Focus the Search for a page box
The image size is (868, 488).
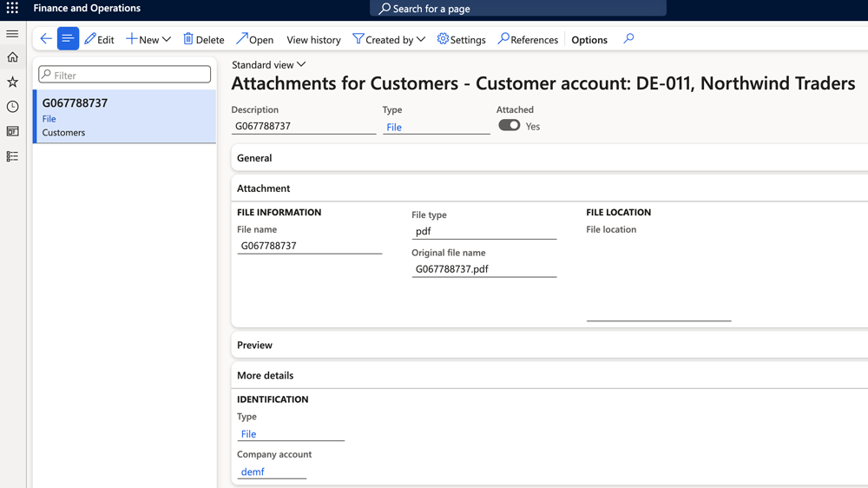click(x=517, y=9)
